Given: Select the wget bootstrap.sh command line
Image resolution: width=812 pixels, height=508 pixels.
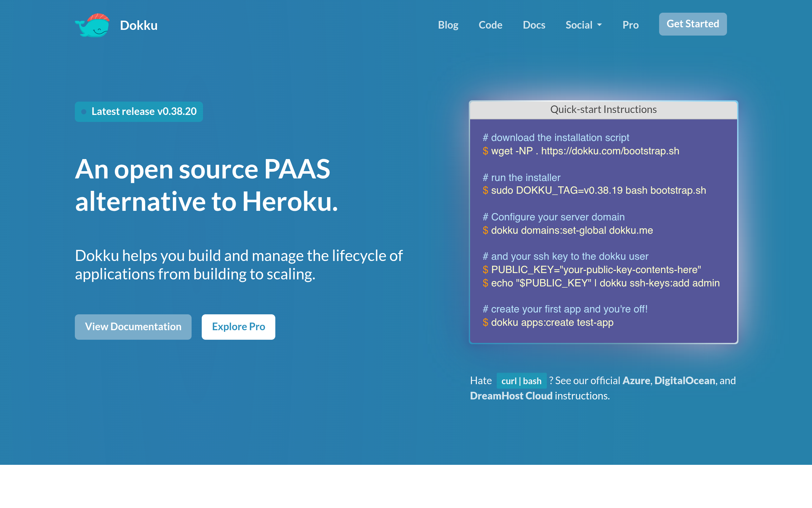Looking at the screenshot, I should point(581,151).
